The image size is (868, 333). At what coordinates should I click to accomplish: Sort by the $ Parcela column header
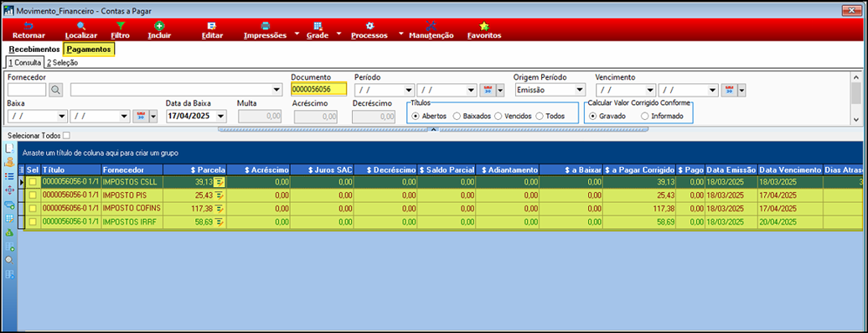tap(195, 169)
